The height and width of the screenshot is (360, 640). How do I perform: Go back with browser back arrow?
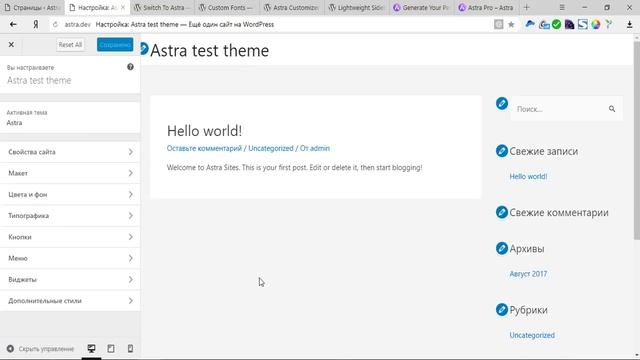(13, 24)
